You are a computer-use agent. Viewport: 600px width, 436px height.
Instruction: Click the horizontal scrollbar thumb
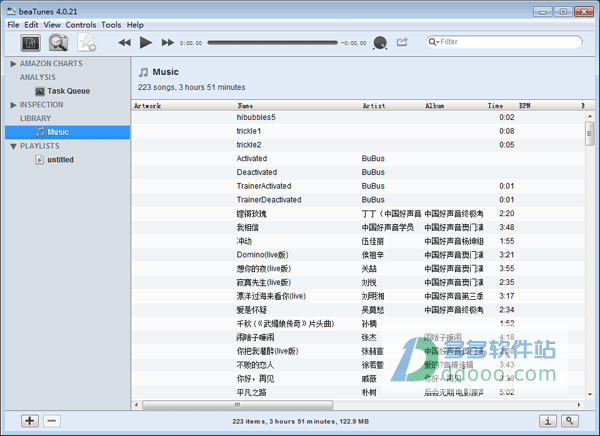point(238,405)
